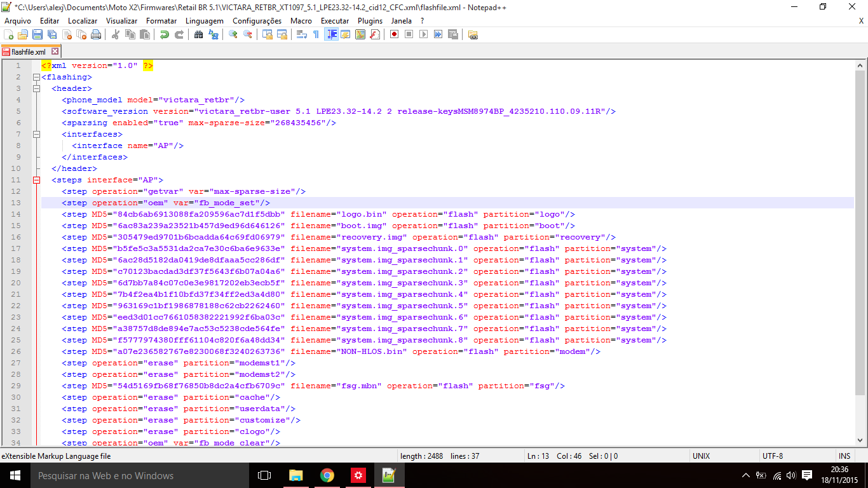Click the last toolbar plugin folder icon
This screenshot has height=488, width=868.
click(x=473, y=34)
